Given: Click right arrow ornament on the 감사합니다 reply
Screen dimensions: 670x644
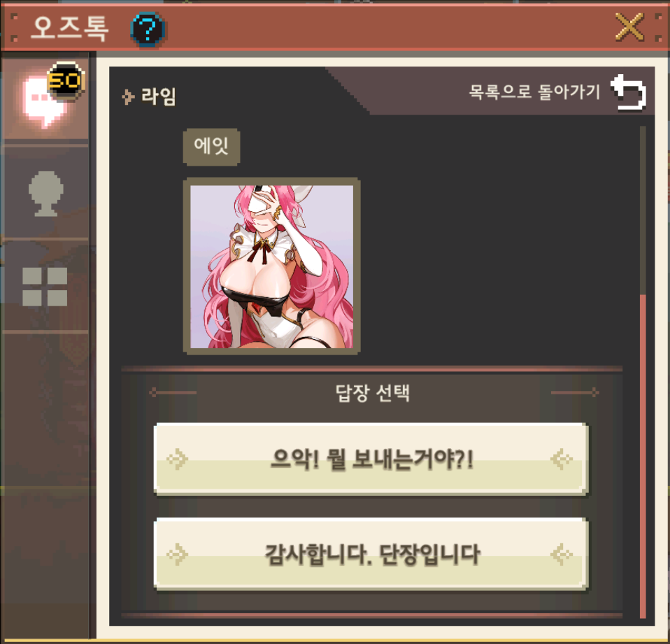Looking at the screenshot, I should (x=562, y=554).
